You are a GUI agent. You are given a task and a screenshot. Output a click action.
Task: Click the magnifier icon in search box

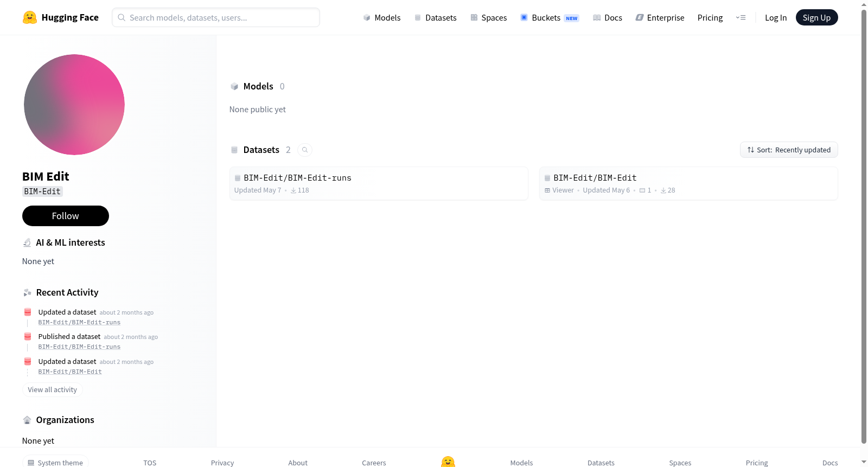click(x=122, y=18)
